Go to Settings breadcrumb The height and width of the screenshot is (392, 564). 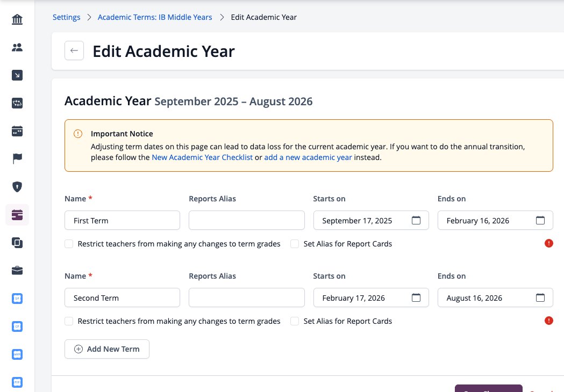pyautogui.click(x=67, y=17)
